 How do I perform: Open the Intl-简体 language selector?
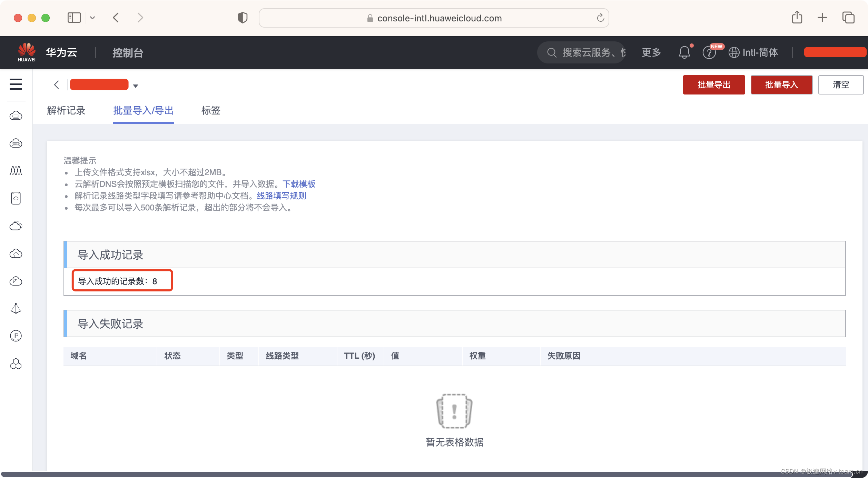(x=753, y=52)
